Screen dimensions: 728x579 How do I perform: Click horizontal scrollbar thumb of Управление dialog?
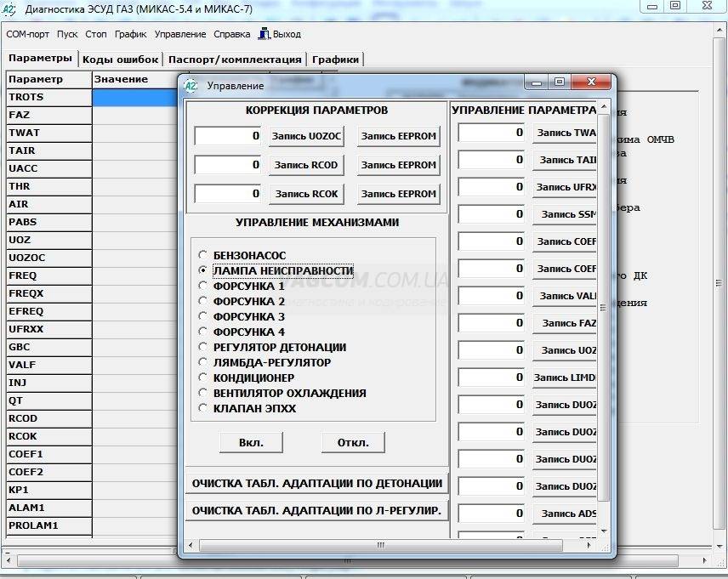tap(381, 545)
